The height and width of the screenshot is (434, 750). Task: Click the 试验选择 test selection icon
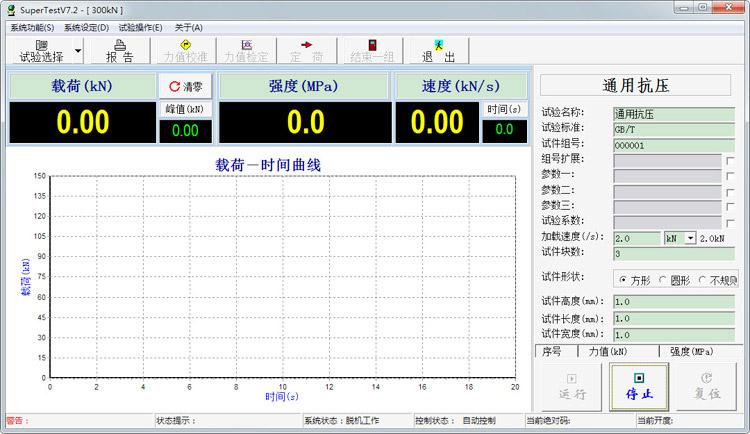pyautogui.click(x=41, y=45)
